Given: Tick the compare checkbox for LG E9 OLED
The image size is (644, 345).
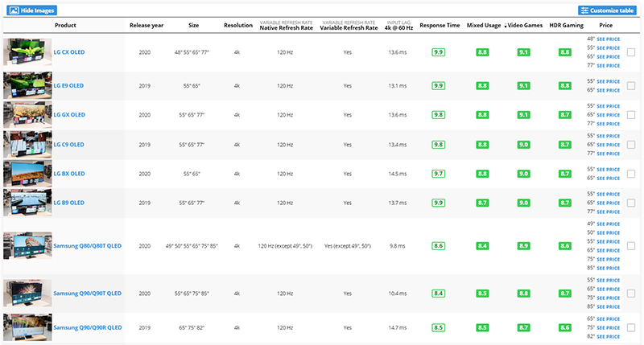Looking at the screenshot, I should 631,86.
